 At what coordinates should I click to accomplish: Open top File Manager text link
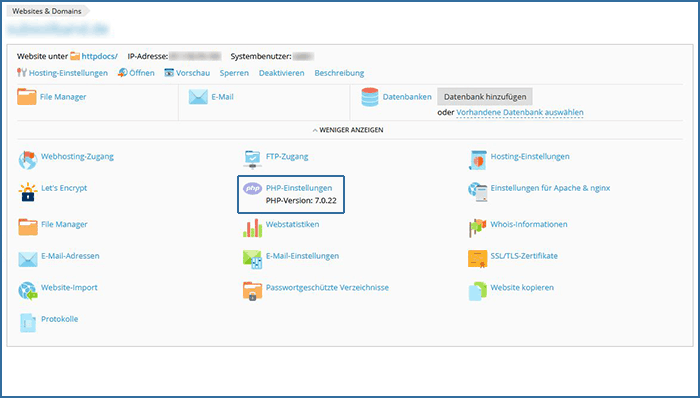point(63,97)
